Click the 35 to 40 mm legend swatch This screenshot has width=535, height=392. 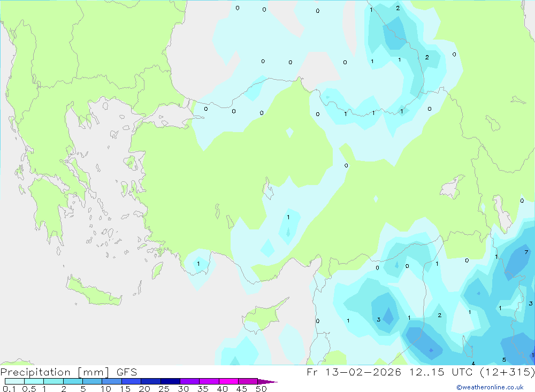coord(209,381)
